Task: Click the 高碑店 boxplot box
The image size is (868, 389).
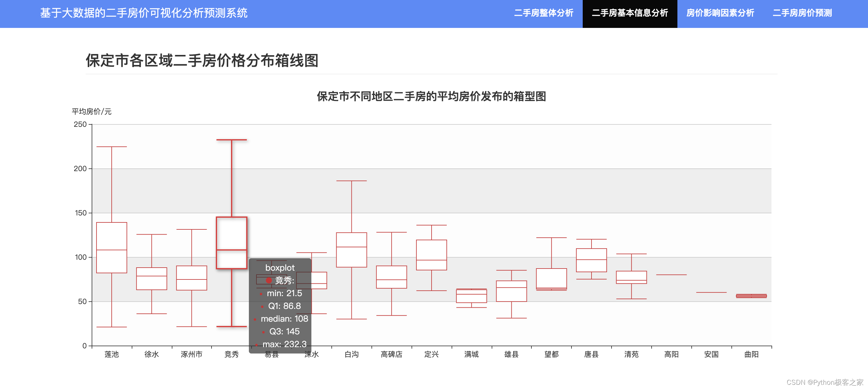Action: [x=392, y=277]
